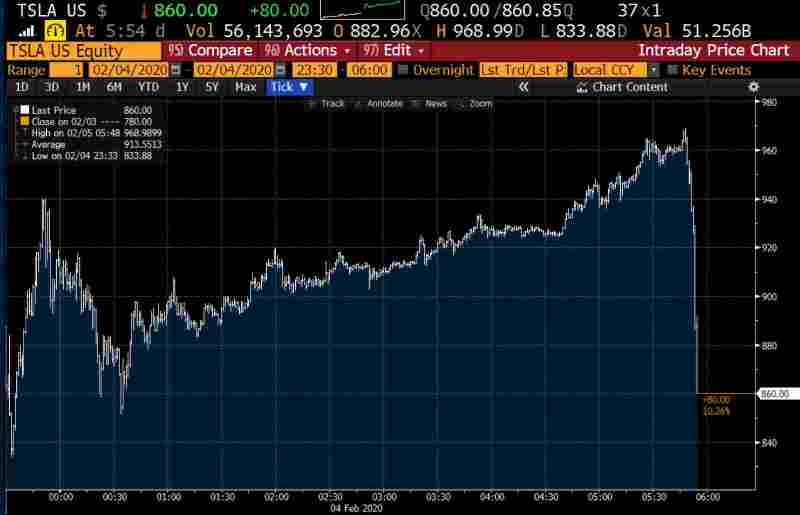Screen dimensions: 800x515
Task: Select the 5Y range tab
Action: coord(212,87)
